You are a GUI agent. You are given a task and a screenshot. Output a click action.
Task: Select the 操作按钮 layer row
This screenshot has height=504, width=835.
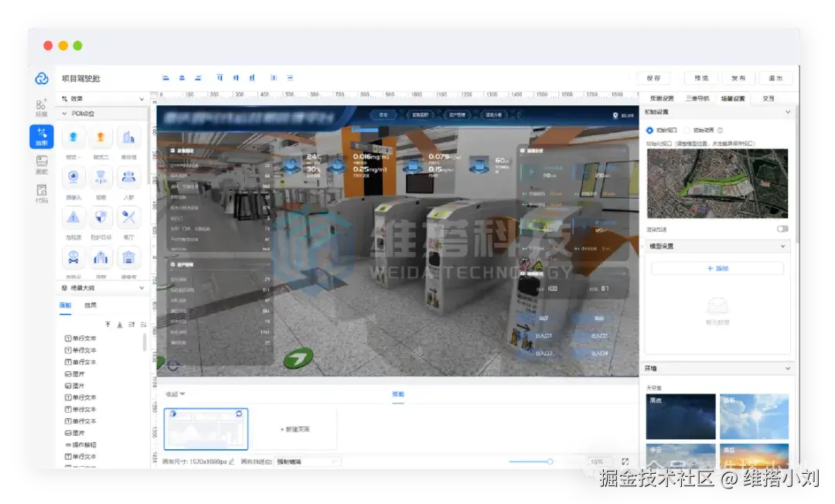click(81, 444)
